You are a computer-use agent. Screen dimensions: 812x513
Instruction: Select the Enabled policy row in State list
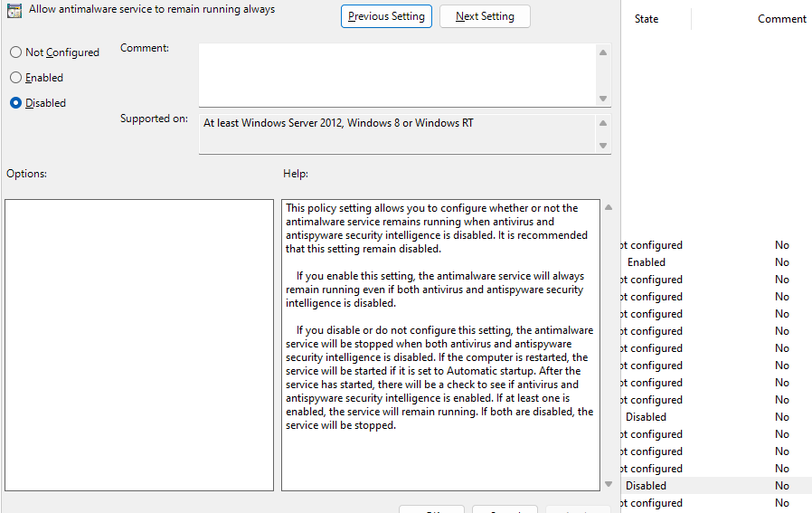point(647,262)
